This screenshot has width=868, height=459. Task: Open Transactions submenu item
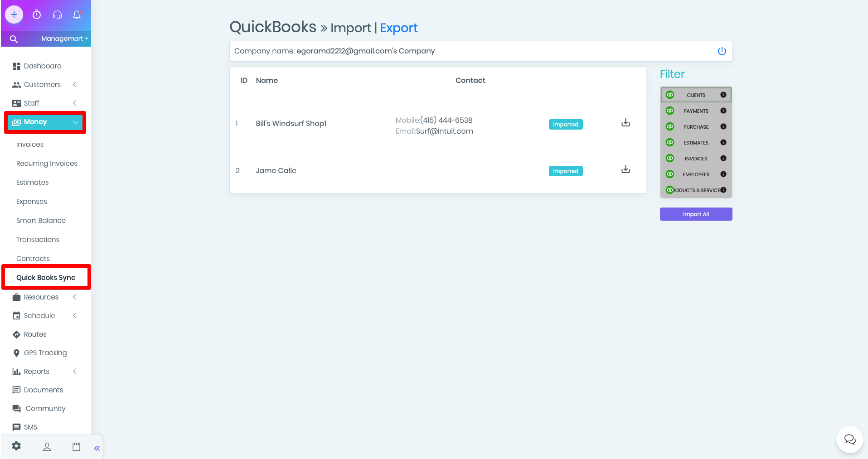(x=38, y=240)
